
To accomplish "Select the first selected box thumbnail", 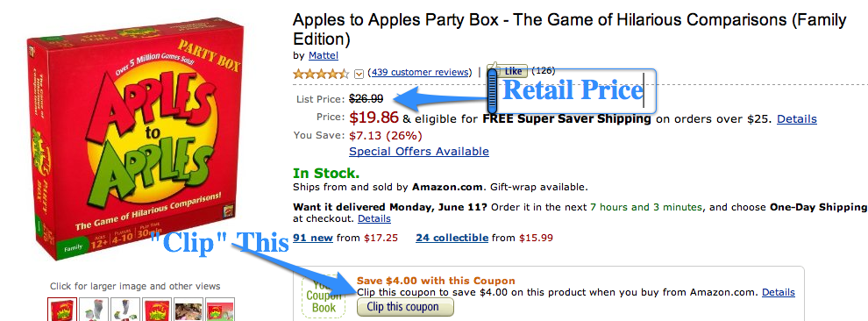I will click(x=61, y=310).
